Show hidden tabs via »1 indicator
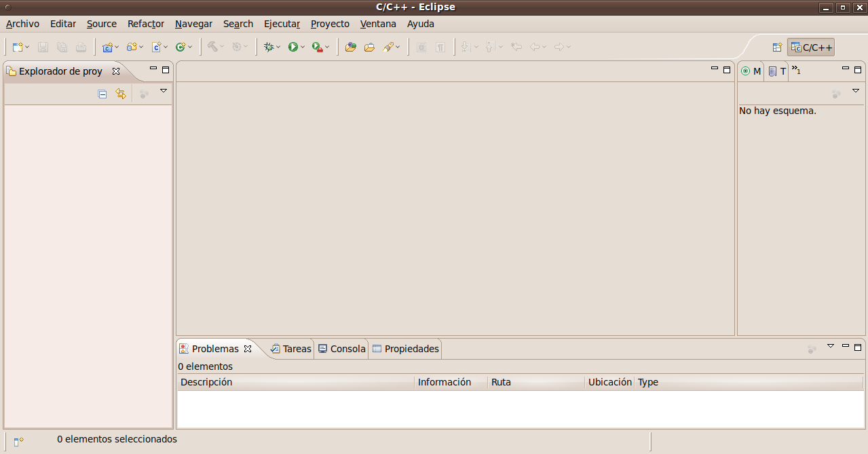 [x=797, y=71]
